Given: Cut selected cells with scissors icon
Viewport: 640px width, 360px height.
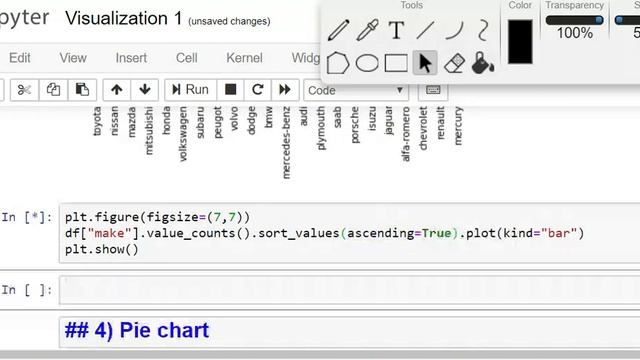Looking at the screenshot, I should (x=24, y=89).
